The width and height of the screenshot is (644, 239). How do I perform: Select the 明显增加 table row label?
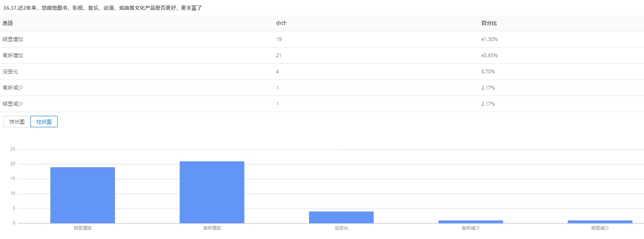click(x=13, y=39)
